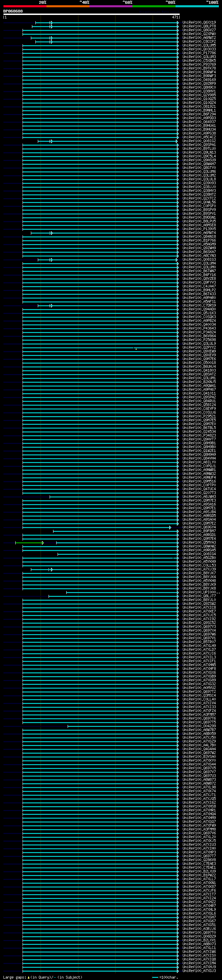Click label UniRef100_A7XKE7
Image resolution: width=222 pixels, height=980 pixels.
pos(199,612)
